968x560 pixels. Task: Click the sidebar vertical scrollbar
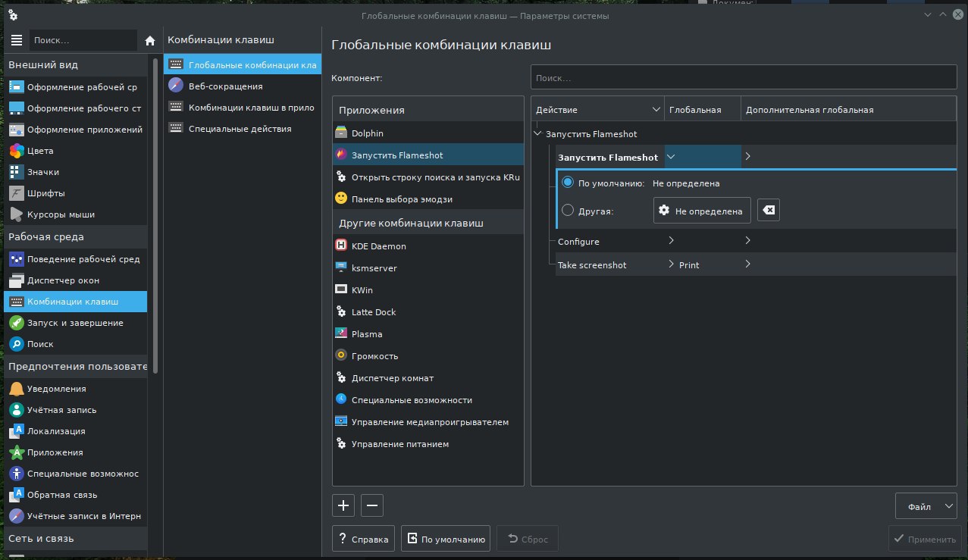[155, 216]
